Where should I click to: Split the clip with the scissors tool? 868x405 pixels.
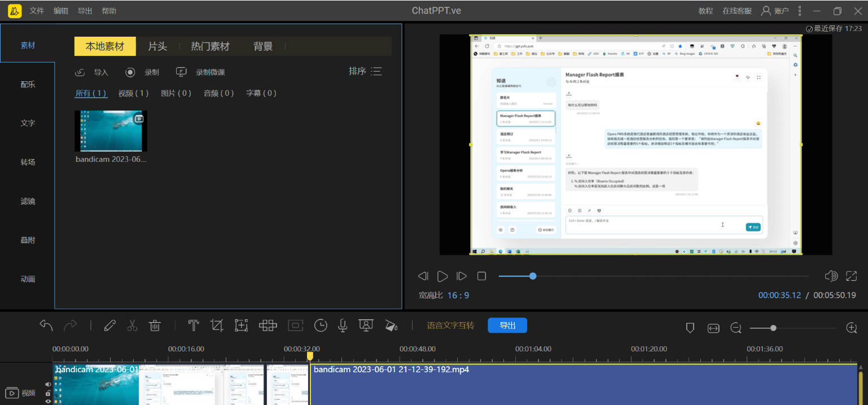[132, 325]
